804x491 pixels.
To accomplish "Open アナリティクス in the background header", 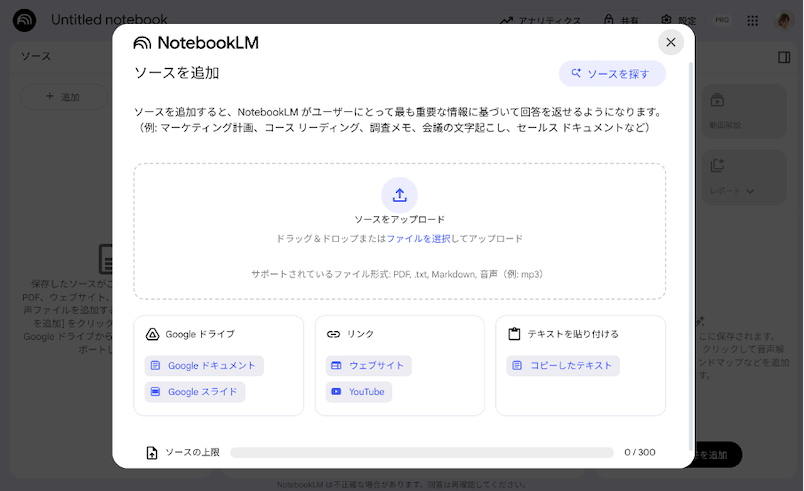I will [x=540, y=21].
